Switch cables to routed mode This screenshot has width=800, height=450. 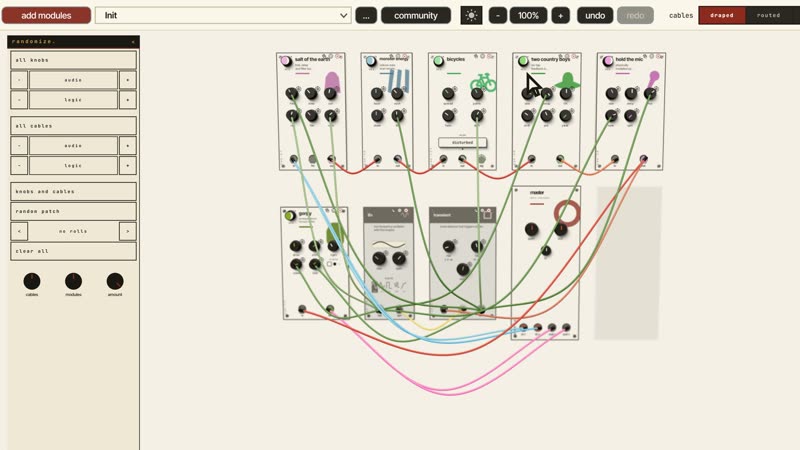[768, 15]
